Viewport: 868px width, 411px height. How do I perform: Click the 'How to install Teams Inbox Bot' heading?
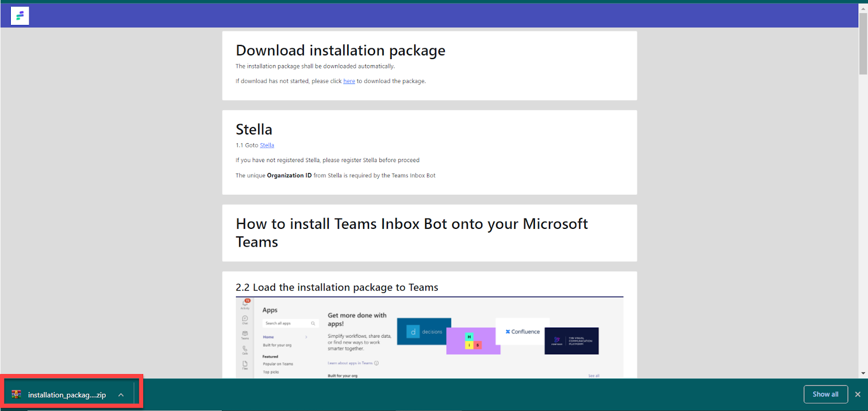coord(412,233)
